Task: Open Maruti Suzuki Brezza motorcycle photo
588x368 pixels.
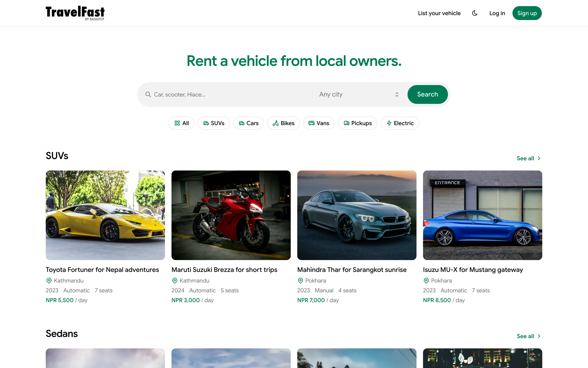Action: tap(231, 215)
